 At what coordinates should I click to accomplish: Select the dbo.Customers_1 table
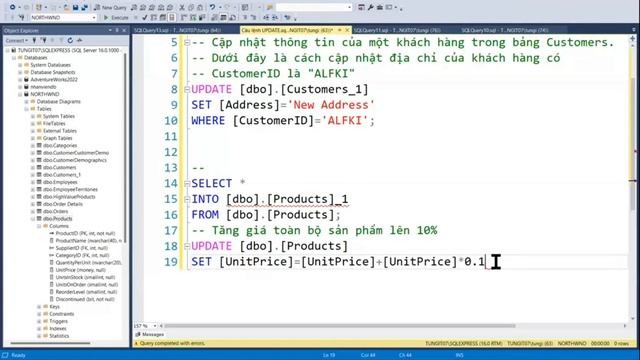pos(62,175)
